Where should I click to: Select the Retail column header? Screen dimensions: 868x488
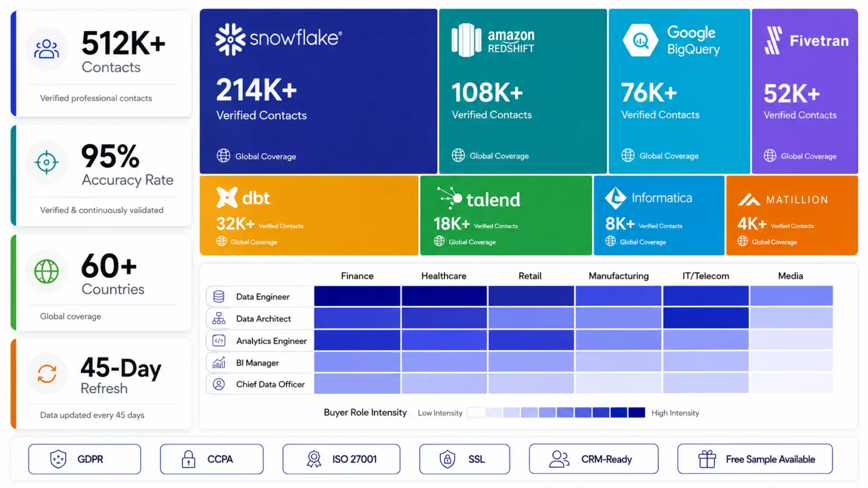[530, 276]
